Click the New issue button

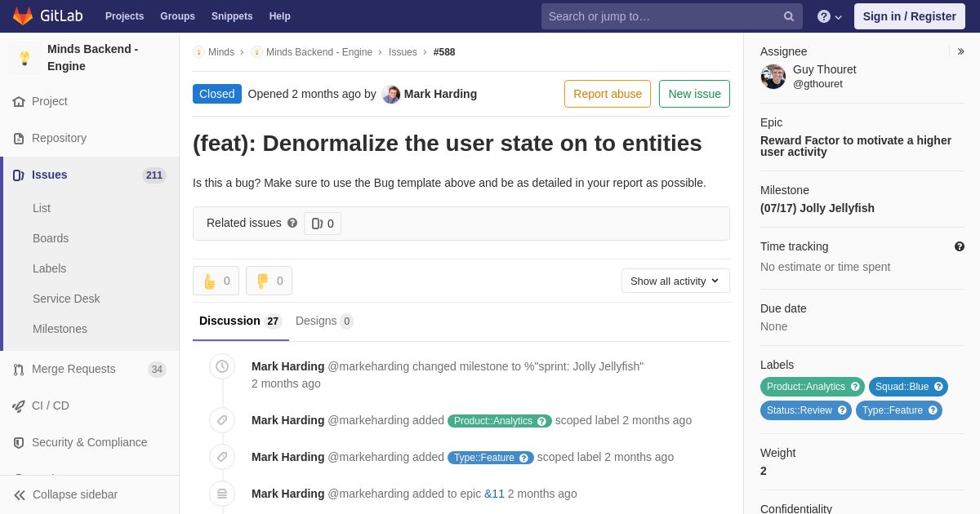point(694,94)
